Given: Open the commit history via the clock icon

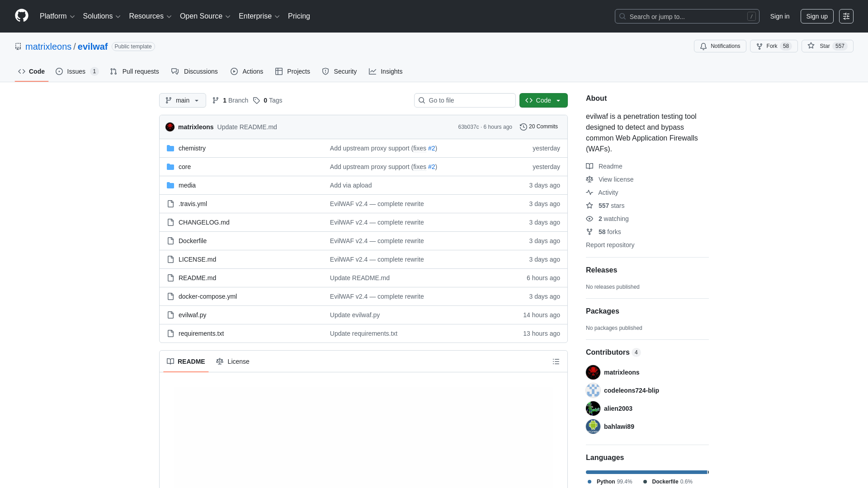Looking at the screenshot, I should pos(524,127).
